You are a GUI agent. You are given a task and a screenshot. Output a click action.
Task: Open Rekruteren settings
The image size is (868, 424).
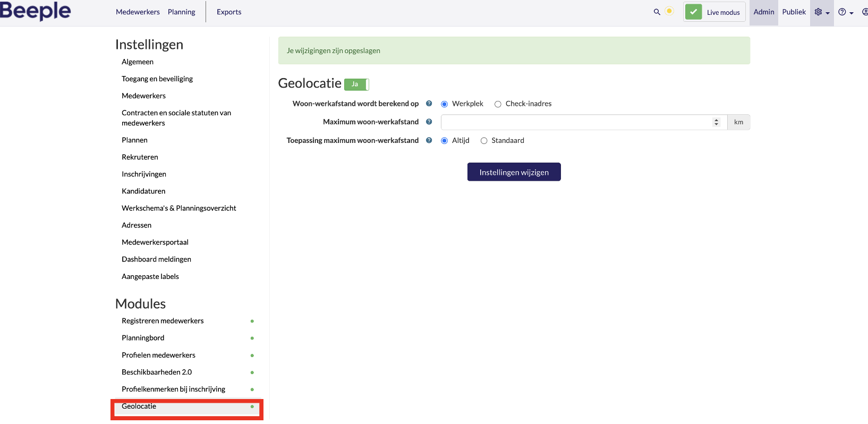(140, 157)
